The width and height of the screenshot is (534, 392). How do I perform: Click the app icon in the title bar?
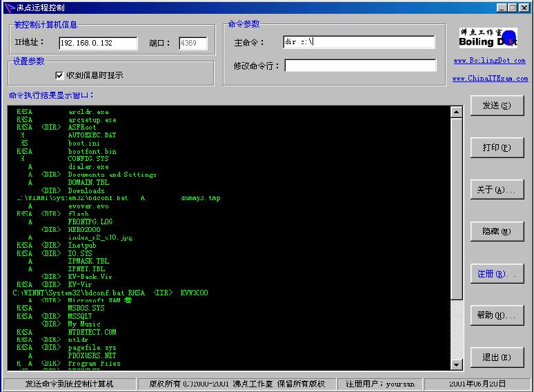(10, 8)
